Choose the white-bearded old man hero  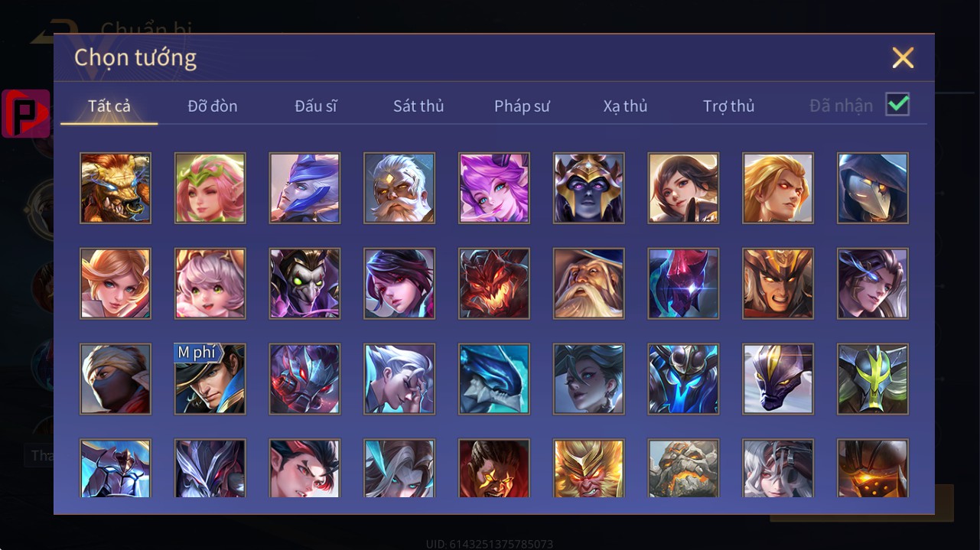click(399, 188)
